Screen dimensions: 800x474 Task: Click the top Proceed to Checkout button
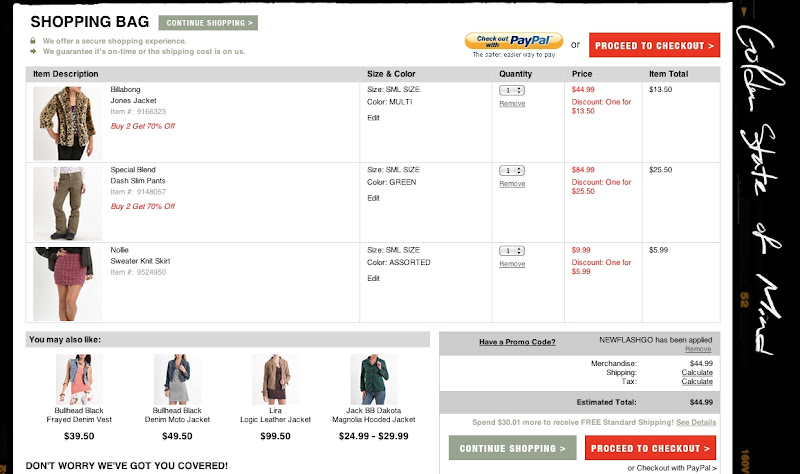(654, 45)
